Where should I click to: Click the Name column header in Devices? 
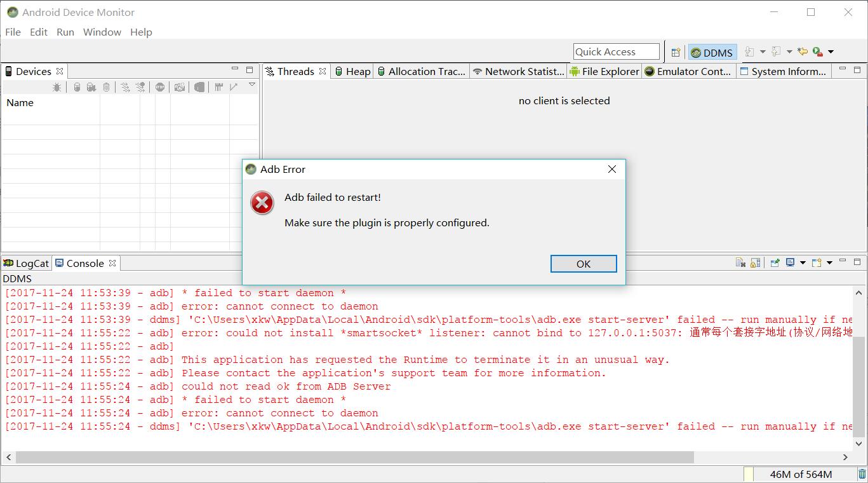pos(51,102)
